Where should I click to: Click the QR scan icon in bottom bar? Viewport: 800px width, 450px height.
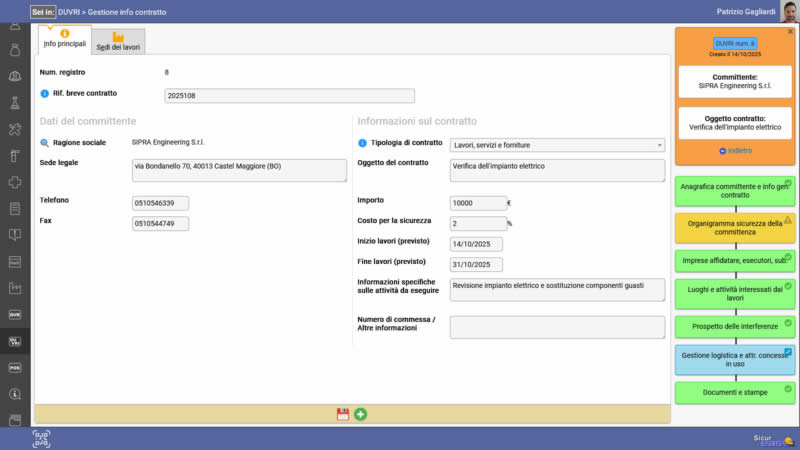(x=41, y=438)
